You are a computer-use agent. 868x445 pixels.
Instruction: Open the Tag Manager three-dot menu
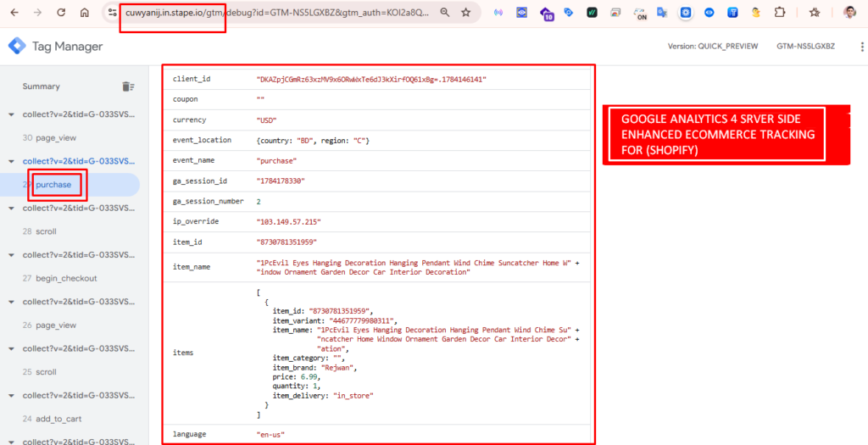click(861, 47)
